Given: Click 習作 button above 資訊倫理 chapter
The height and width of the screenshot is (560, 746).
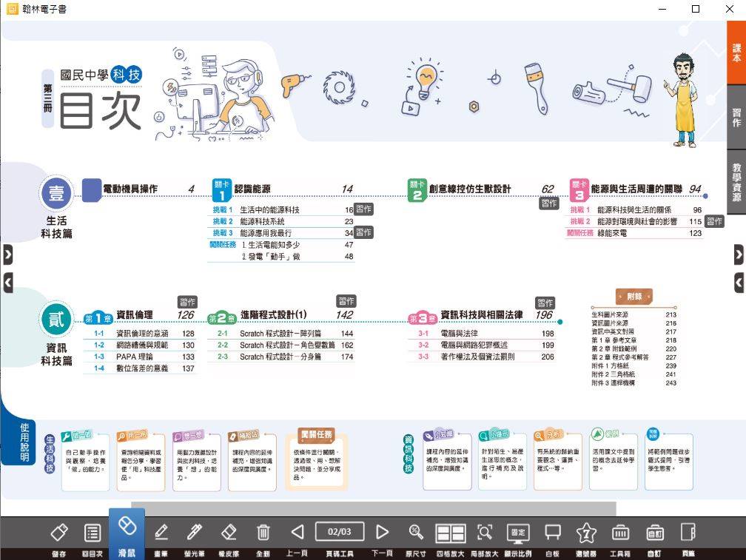Looking at the screenshot, I should (187, 302).
